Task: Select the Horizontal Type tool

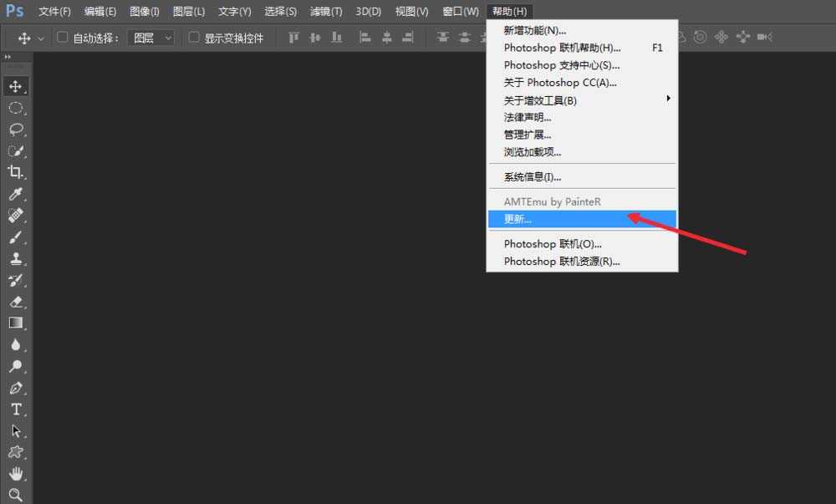Action: [x=18, y=409]
